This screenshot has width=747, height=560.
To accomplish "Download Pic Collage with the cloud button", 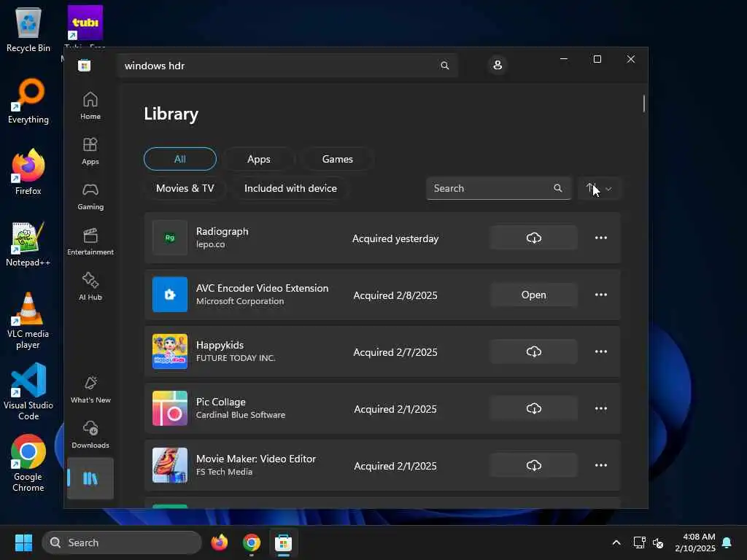I will pos(533,408).
